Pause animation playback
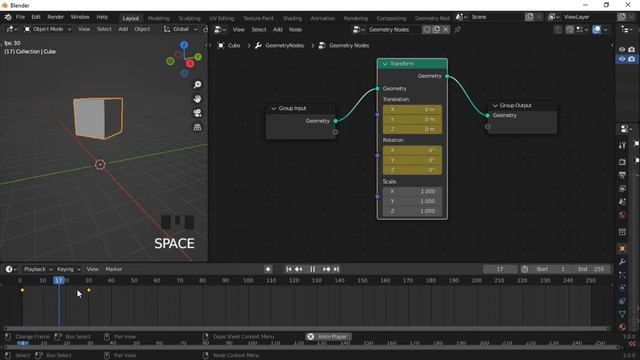 [x=313, y=269]
